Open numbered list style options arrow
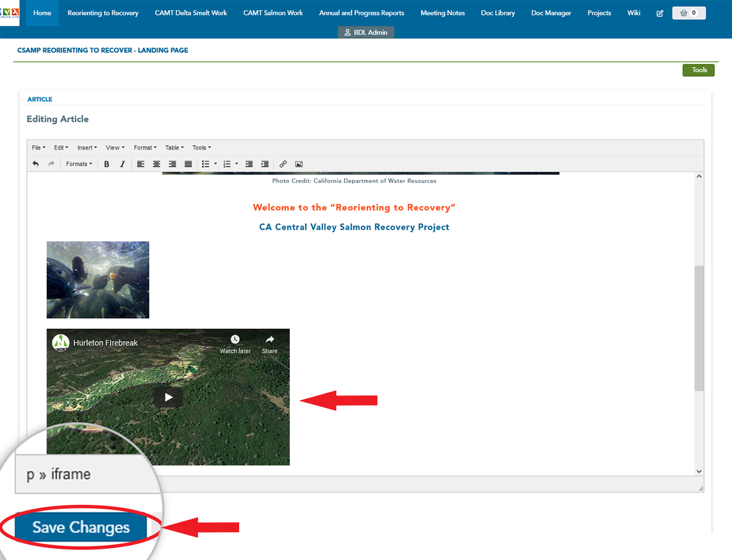Image resolution: width=732 pixels, height=560 pixels. click(x=237, y=164)
